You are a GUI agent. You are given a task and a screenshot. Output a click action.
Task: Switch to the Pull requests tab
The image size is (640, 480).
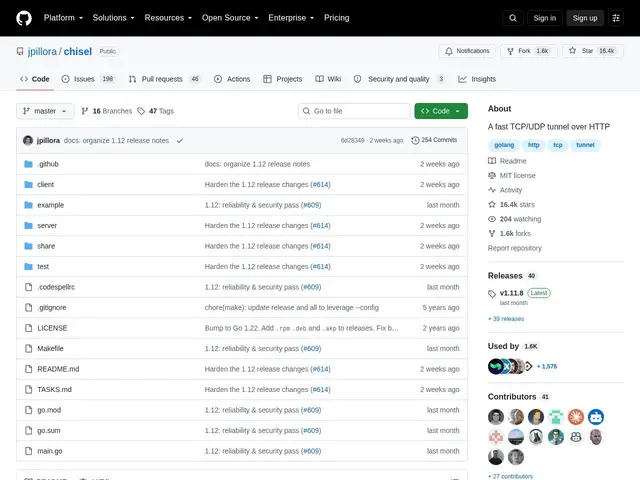tap(164, 79)
